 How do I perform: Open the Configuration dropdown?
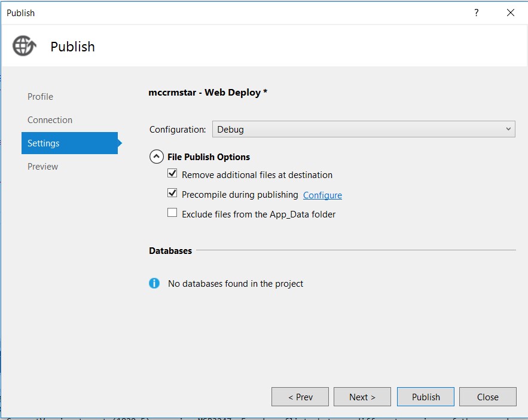tap(363, 129)
